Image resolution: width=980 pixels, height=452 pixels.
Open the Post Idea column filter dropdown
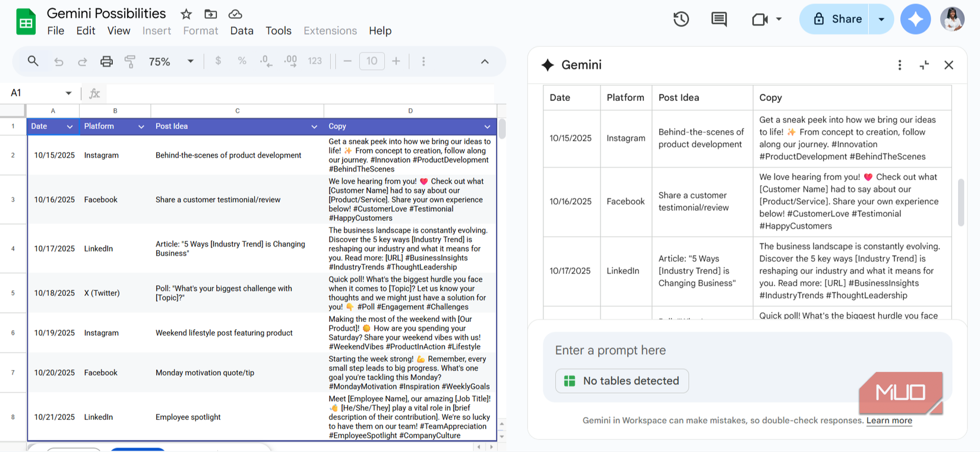click(x=314, y=127)
